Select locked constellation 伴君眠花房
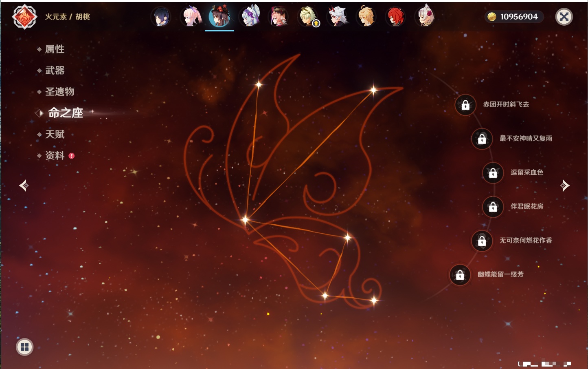 point(493,207)
